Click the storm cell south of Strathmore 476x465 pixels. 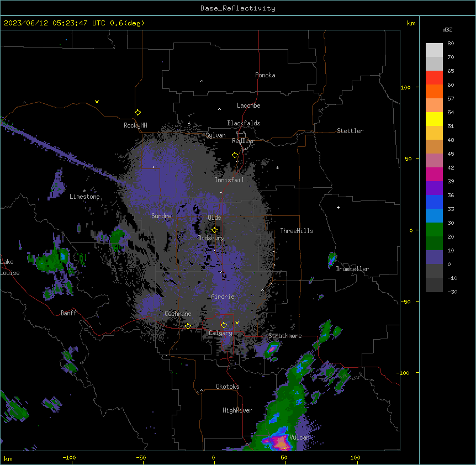(271, 349)
